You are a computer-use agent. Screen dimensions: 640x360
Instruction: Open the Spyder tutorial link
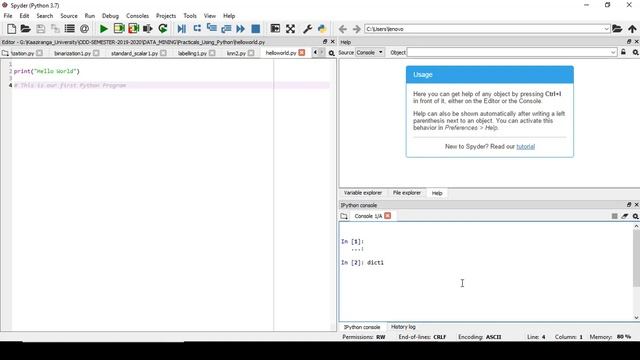pyautogui.click(x=525, y=147)
